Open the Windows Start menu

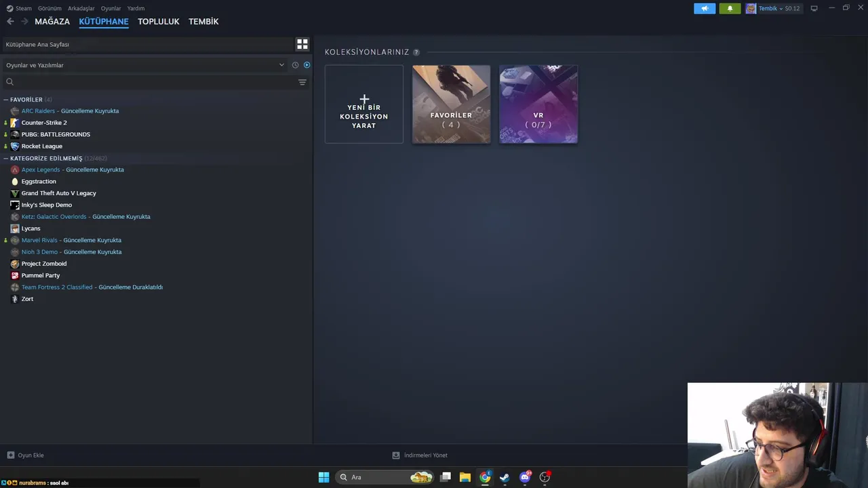[x=324, y=477]
